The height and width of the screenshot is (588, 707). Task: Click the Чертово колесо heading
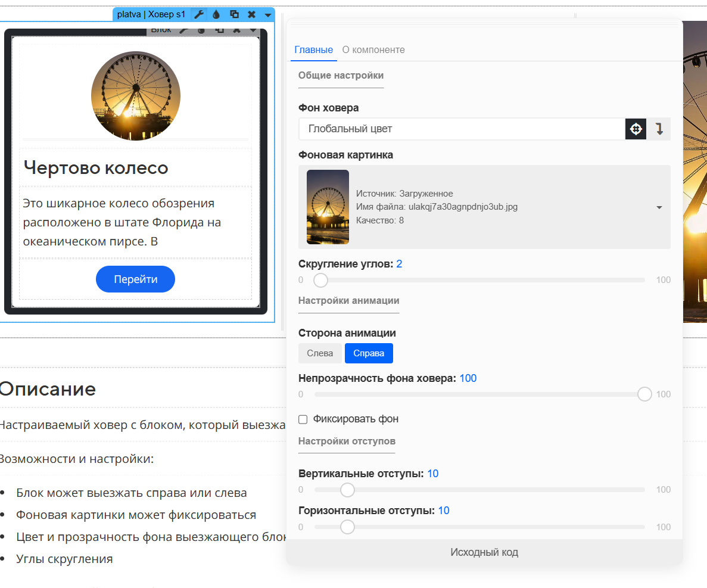[x=96, y=168]
